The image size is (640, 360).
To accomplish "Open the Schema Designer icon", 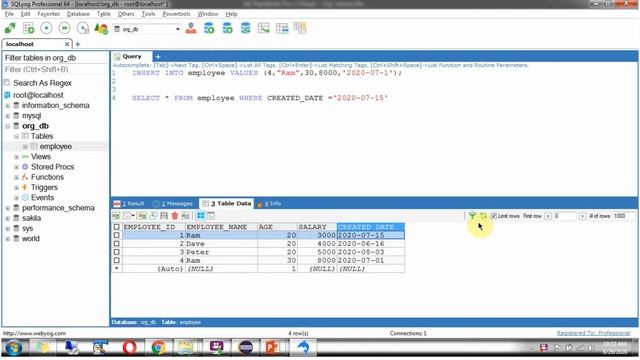I will [264, 28].
